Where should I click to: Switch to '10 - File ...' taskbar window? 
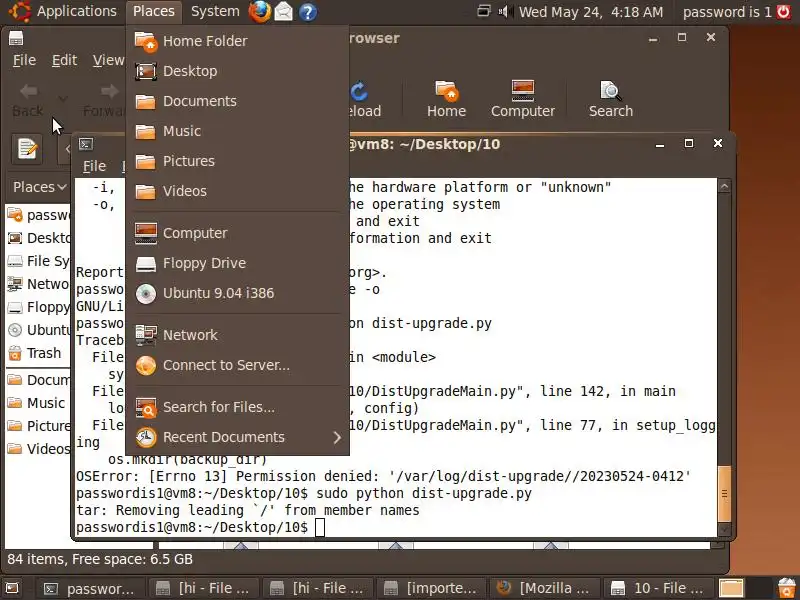coord(659,588)
